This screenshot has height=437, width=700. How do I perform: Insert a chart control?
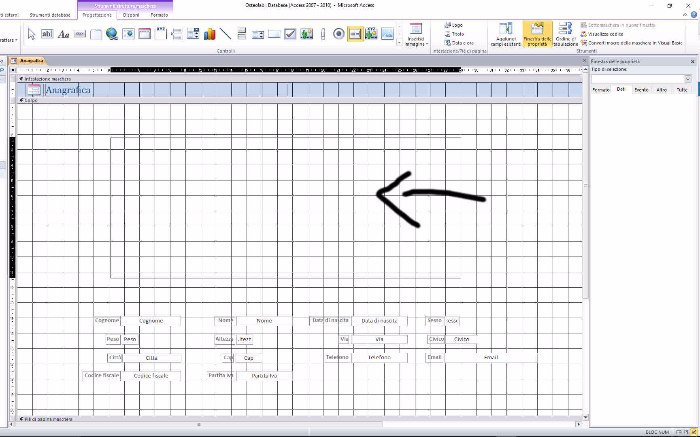coord(209,34)
